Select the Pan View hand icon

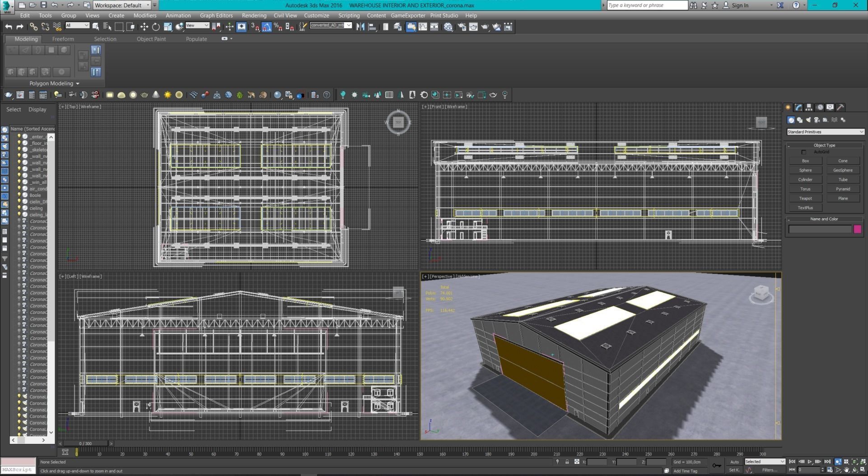click(x=846, y=470)
